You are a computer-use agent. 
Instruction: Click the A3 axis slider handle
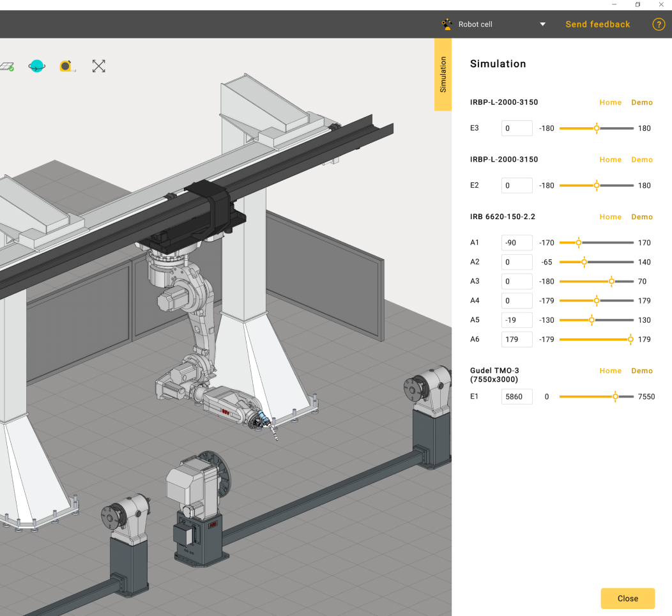pyautogui.click(x=611, y=281)
